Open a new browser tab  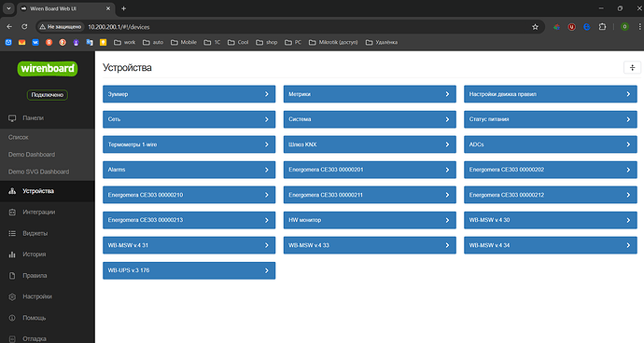click(123, 8)
